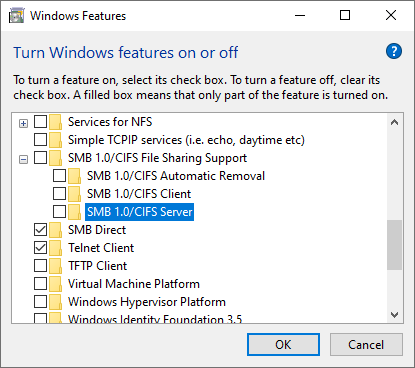Click the folder icon beside TFTP Client
This screenshot has width=415, height=368.
point(55,266)
